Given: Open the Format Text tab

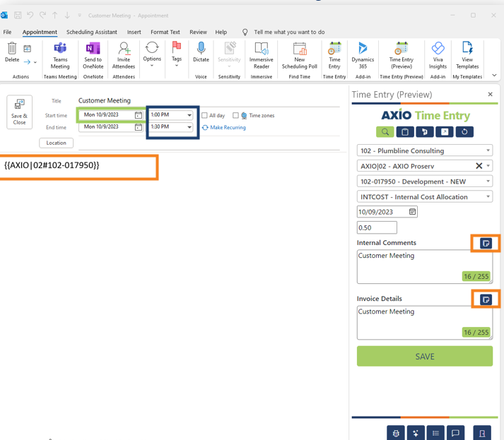Looking at the screenshot, I should [x=165, y=32].
